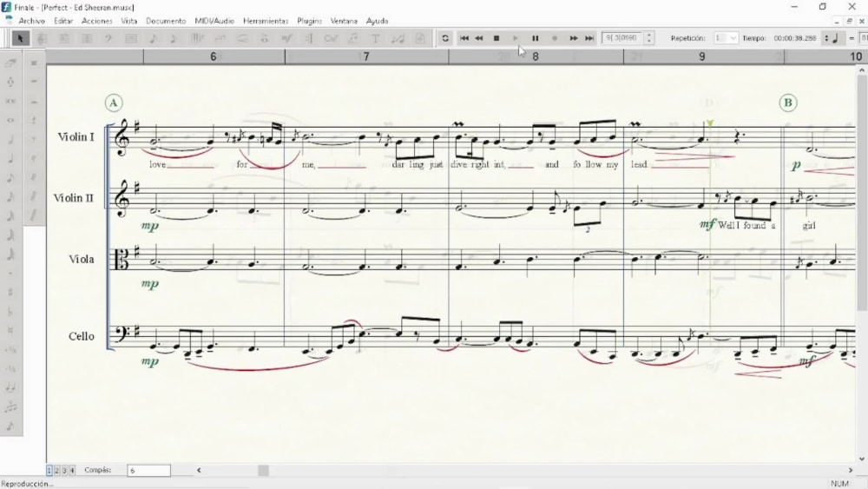
Task: Switch to layer 2
Action: tap(56, 470)
